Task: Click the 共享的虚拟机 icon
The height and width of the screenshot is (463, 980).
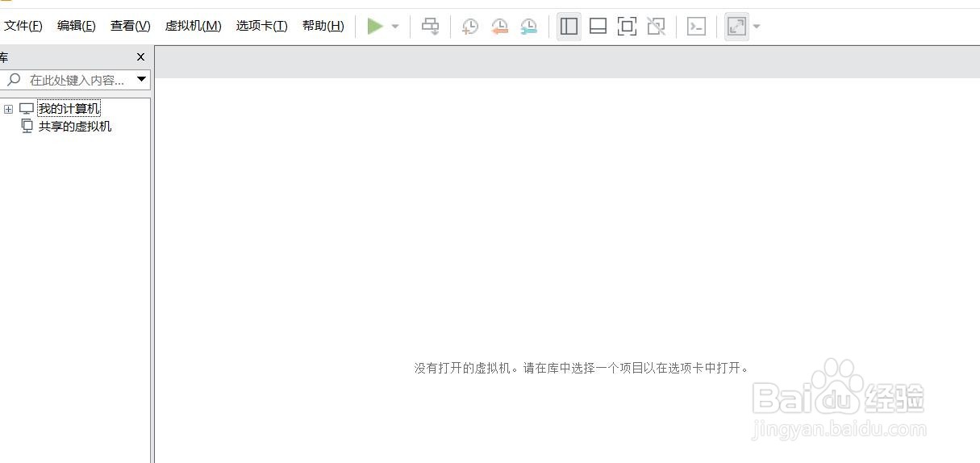Action: 27,126
